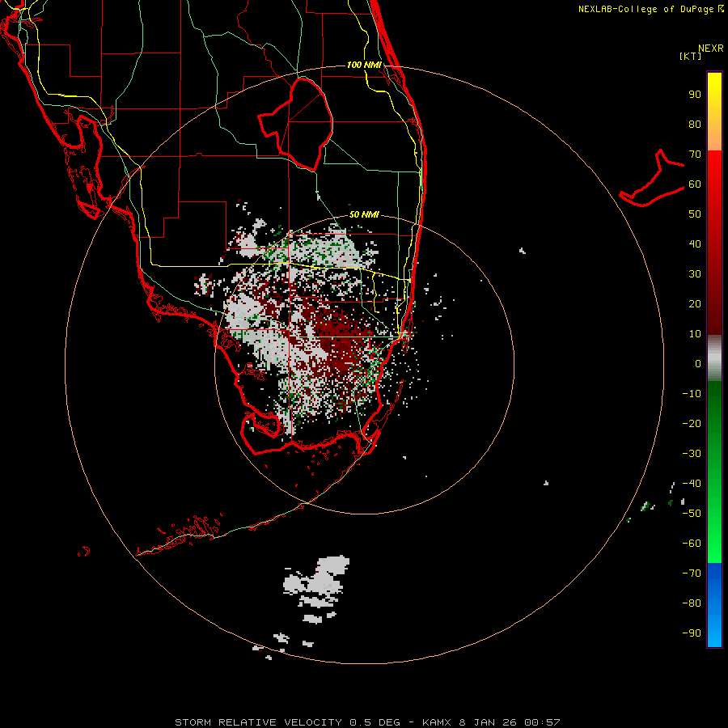728x728 pixels.
Task: Select the 0 value on the velocity scale
Action: coord(698,363)
